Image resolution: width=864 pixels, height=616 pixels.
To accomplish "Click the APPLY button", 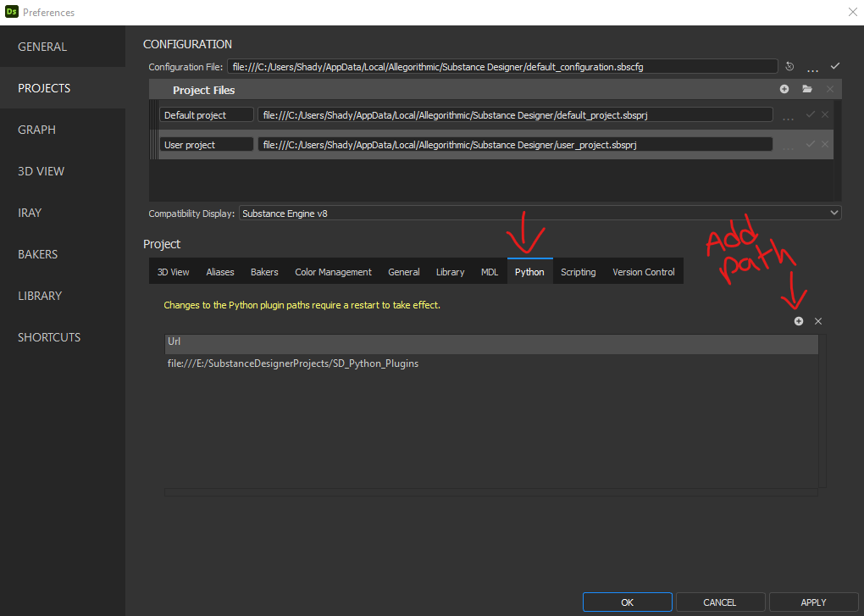I will point(813,602).
